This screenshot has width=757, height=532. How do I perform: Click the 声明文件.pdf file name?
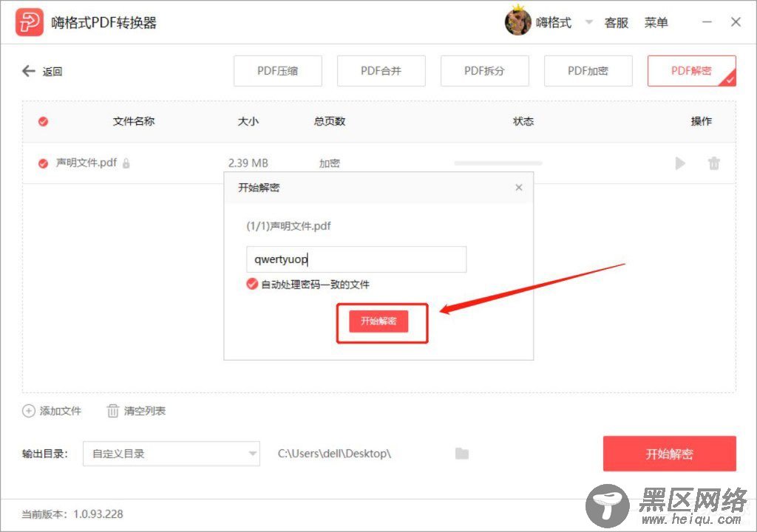[86, 163]
